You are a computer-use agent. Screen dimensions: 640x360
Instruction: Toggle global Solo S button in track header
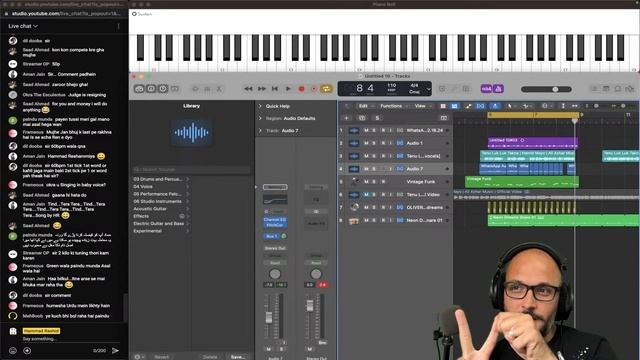click(377, 118)
